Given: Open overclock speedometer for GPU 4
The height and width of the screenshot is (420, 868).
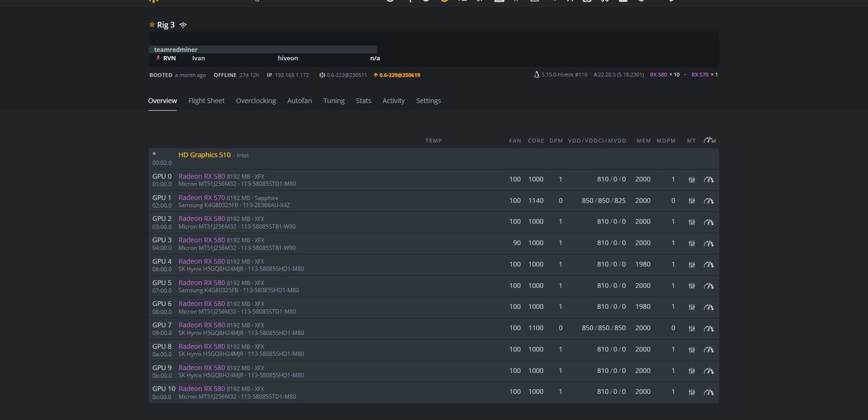Looking at the screenshot, I should tap(709, 265).
